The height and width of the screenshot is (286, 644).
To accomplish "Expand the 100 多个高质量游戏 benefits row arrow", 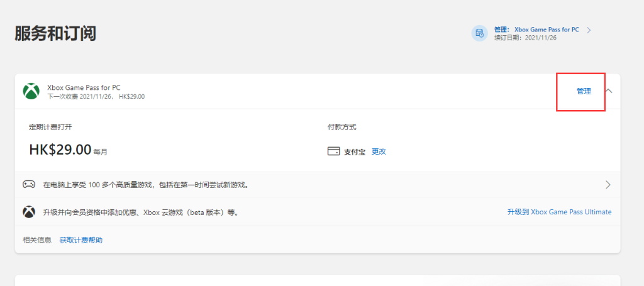I will 608,185.
